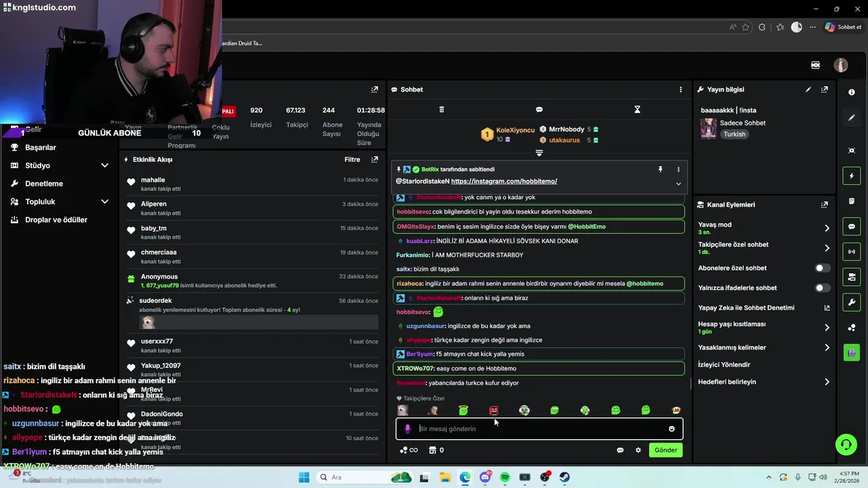This screenshot has height=488, width=868.
Task: Open Droplar ve ödüller menu item
Action: pyautogui.click(x=58, y=220)
